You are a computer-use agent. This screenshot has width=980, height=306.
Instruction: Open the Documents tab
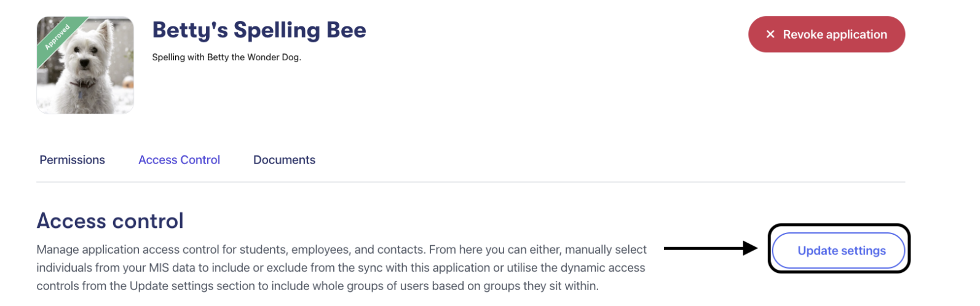pyautogui.click(x=284, y=160)
